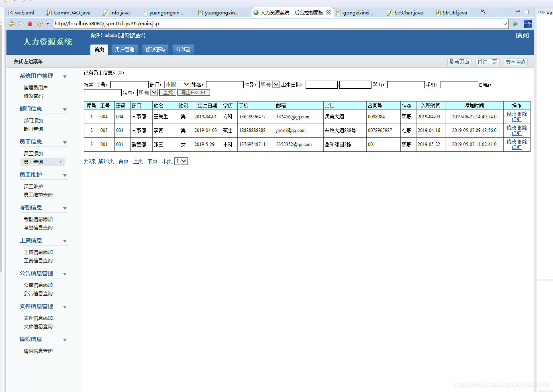This screenshot has width=553, height=392.
Task: Click the 末页 pagination link
Action: click(167, 161)
